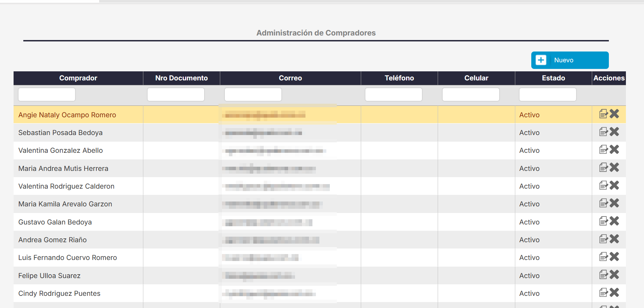Select the name Felipe Ulloa Suarez

coord(49,276)
